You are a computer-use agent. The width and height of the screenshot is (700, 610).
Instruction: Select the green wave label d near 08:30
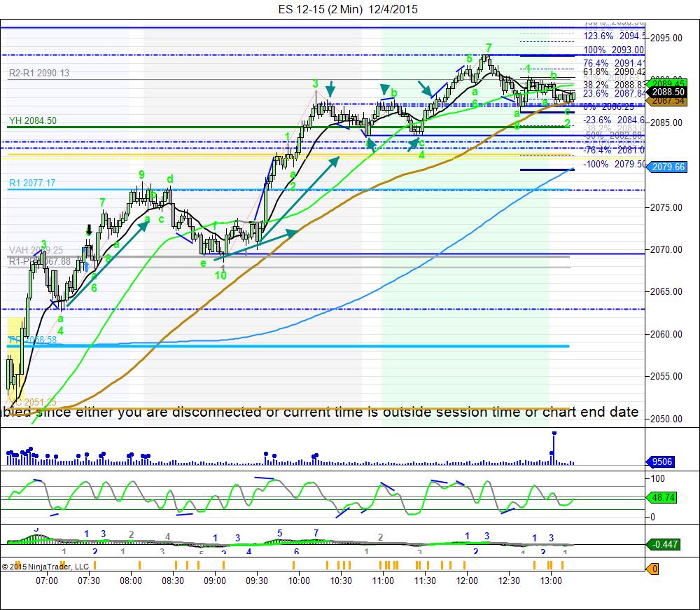169,179
